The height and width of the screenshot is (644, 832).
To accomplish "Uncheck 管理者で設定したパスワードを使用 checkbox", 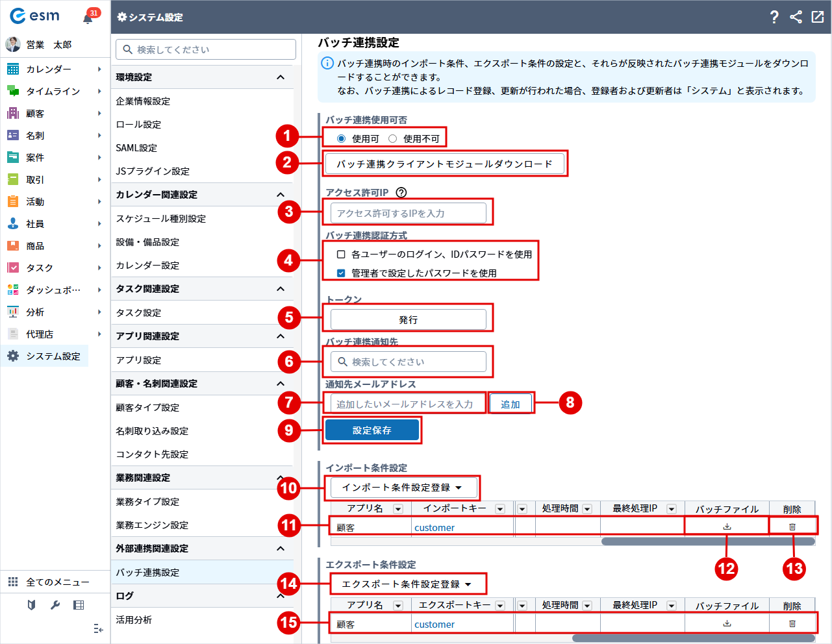I will [341, 273].
